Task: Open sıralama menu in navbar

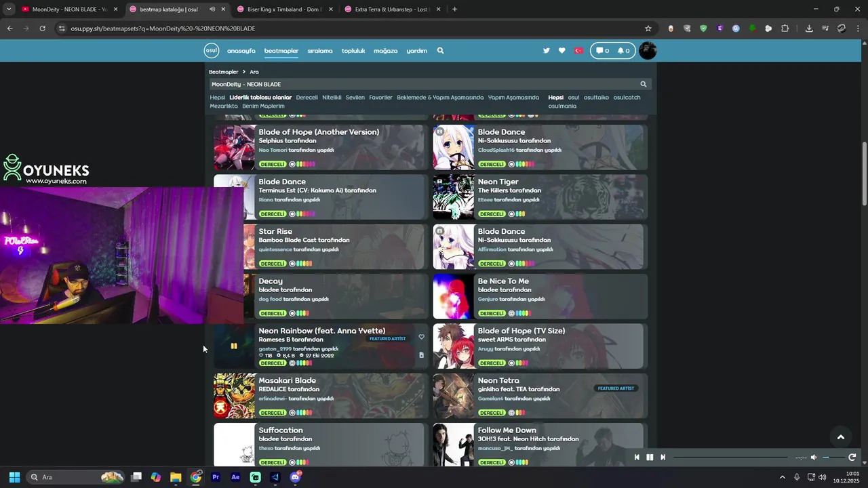Action: click(320, 51)
